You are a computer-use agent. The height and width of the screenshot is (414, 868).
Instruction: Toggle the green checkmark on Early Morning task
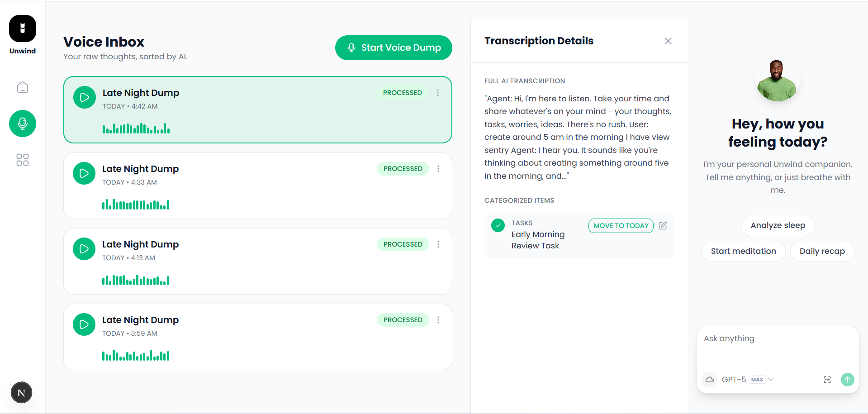coord(498,225)
